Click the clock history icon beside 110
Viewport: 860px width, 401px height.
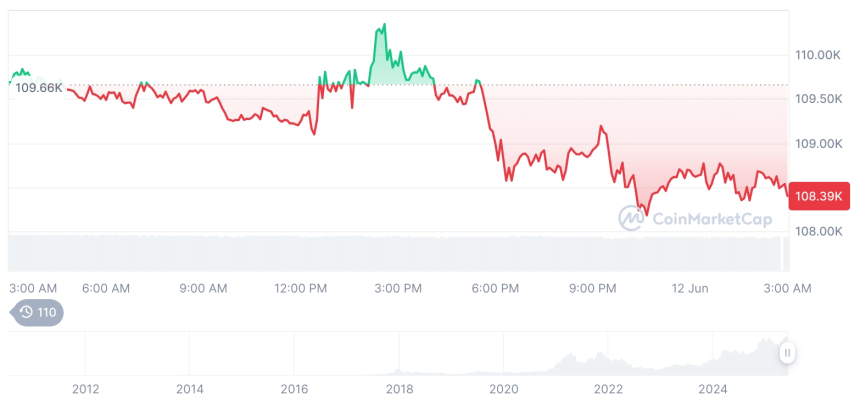coord(25,313)
